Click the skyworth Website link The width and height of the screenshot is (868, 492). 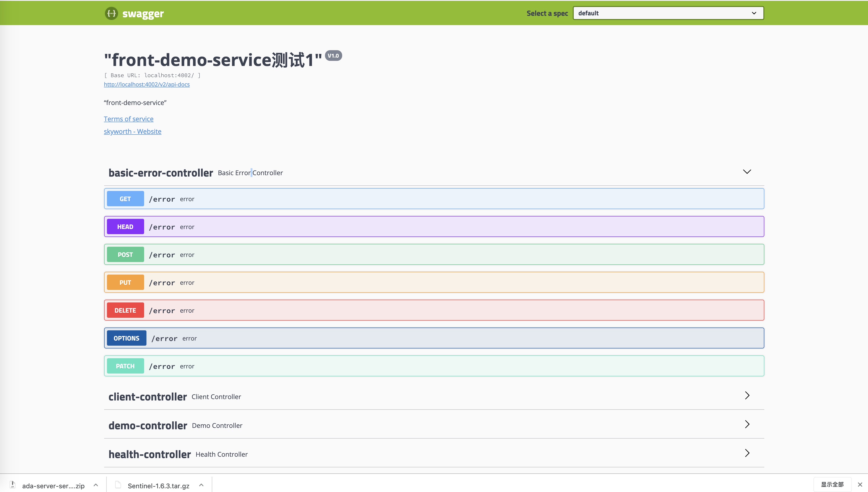click(132, 131)
